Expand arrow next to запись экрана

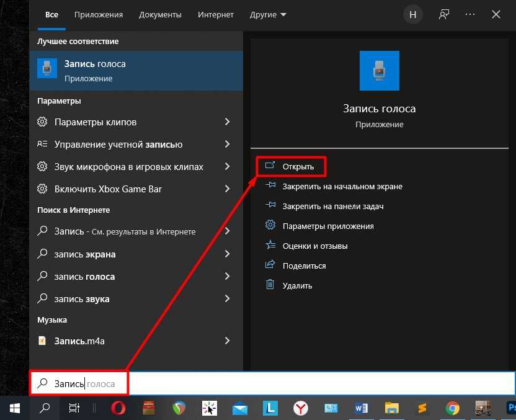click(227, 254)
